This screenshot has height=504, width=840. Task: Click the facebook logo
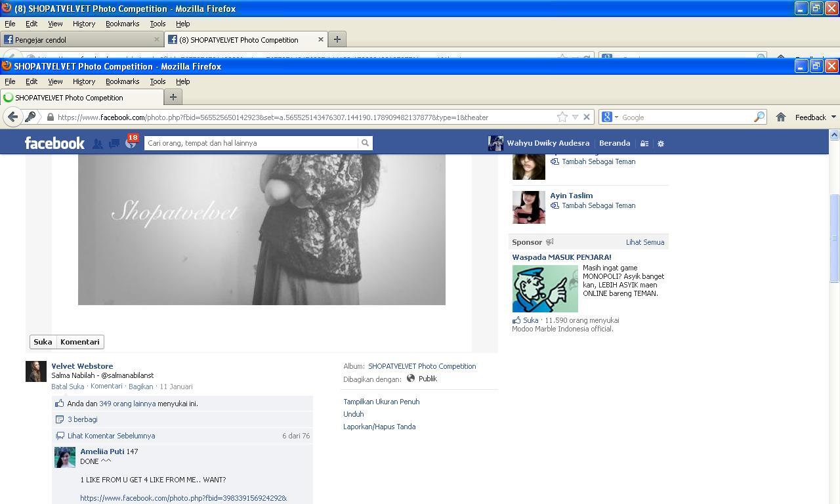coord(54,143)
